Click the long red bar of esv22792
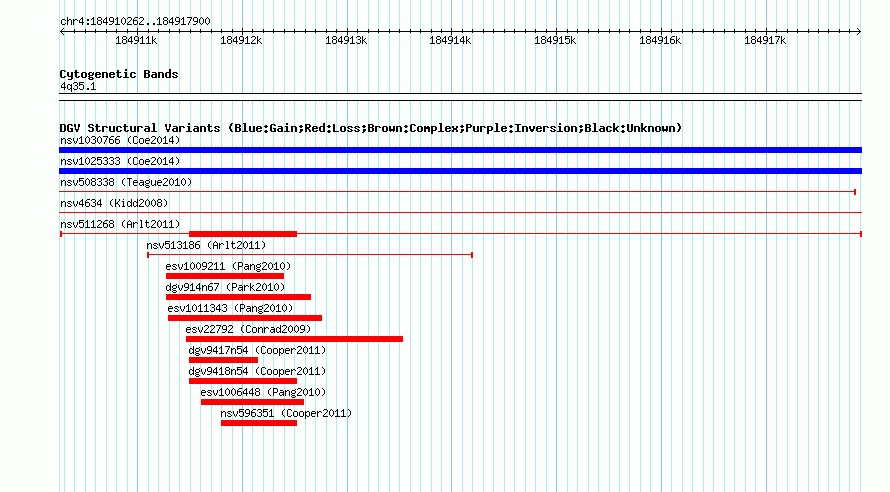890x492 pixels. [x=295, y=339]
